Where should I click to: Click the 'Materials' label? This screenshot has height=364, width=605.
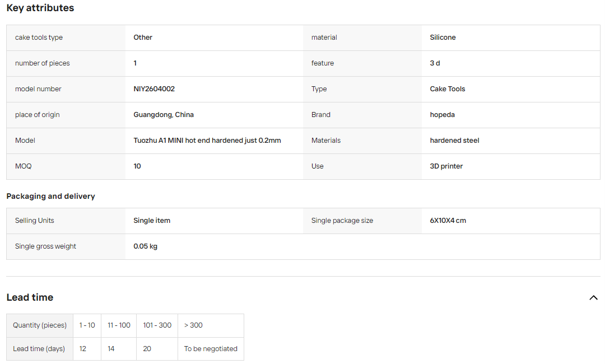coord(326,141)
